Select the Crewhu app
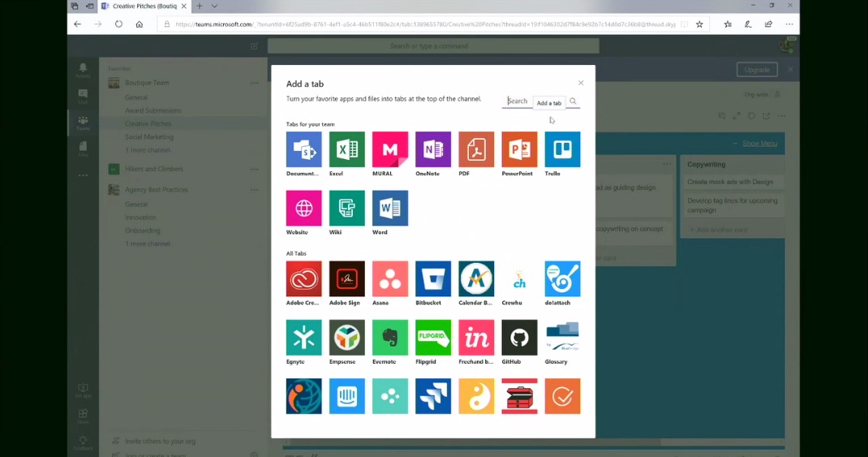The height and width of the screenshot is (457, 868). coord(519,278)
